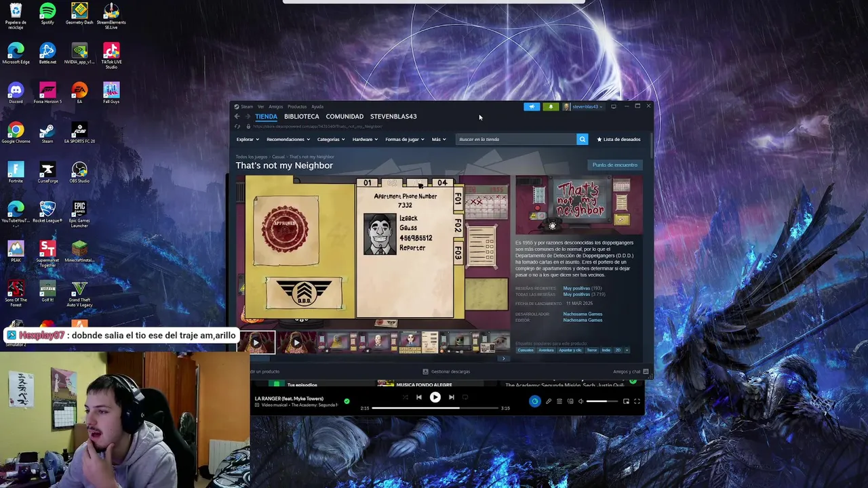Expand more popular tags plus button
Viewport: 868px width, 488px height.
[627, 350]
